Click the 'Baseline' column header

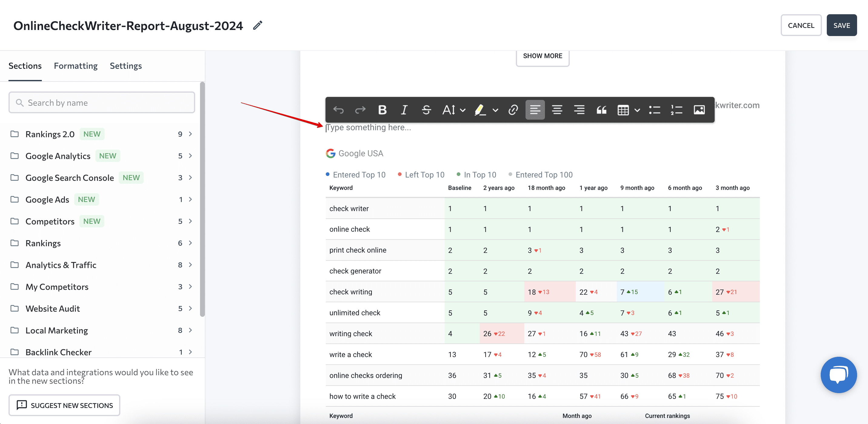pos(459,188)
